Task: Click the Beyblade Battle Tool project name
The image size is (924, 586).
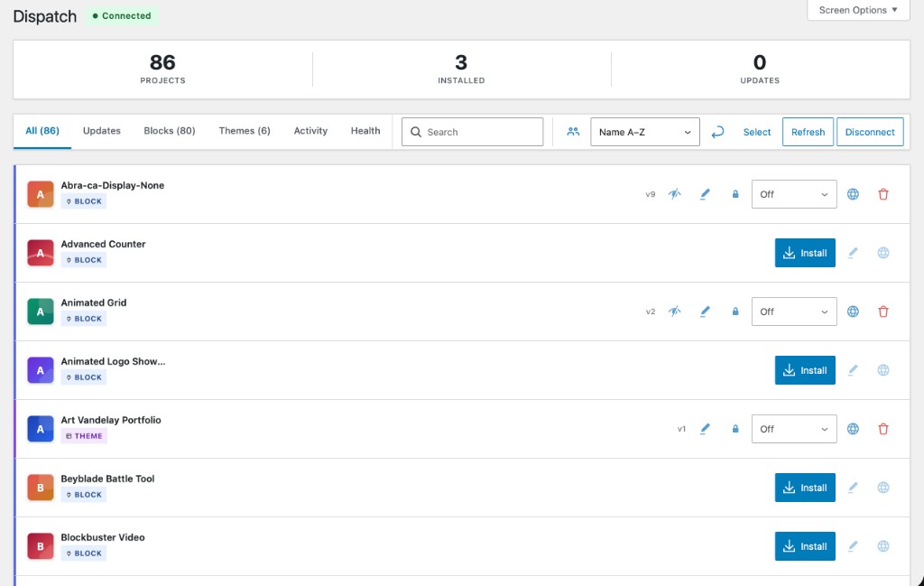Action: pos(108,479)
